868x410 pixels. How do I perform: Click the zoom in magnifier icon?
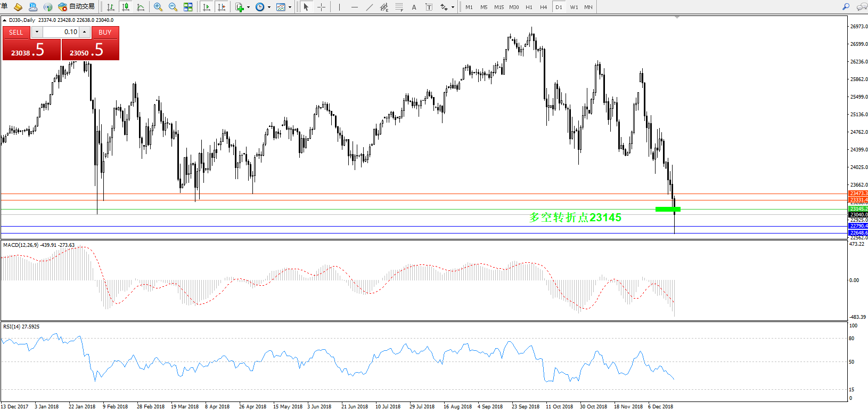pos(158,7)
